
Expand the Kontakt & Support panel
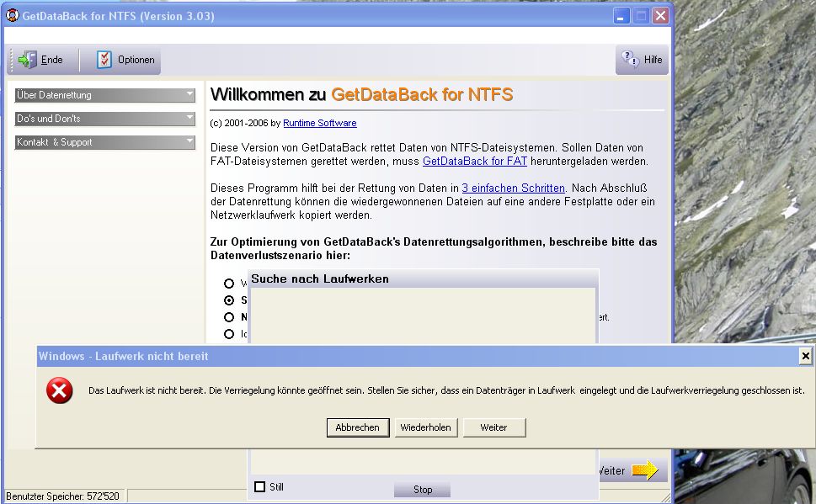coord(104,142)
